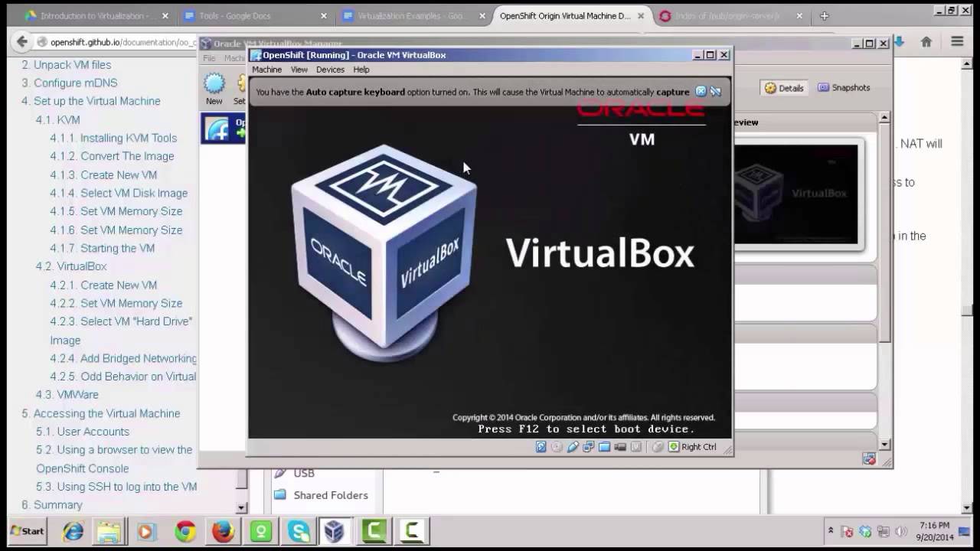Click the shared folders status icon
980x551 pixels.
click(x=604, y=447)
